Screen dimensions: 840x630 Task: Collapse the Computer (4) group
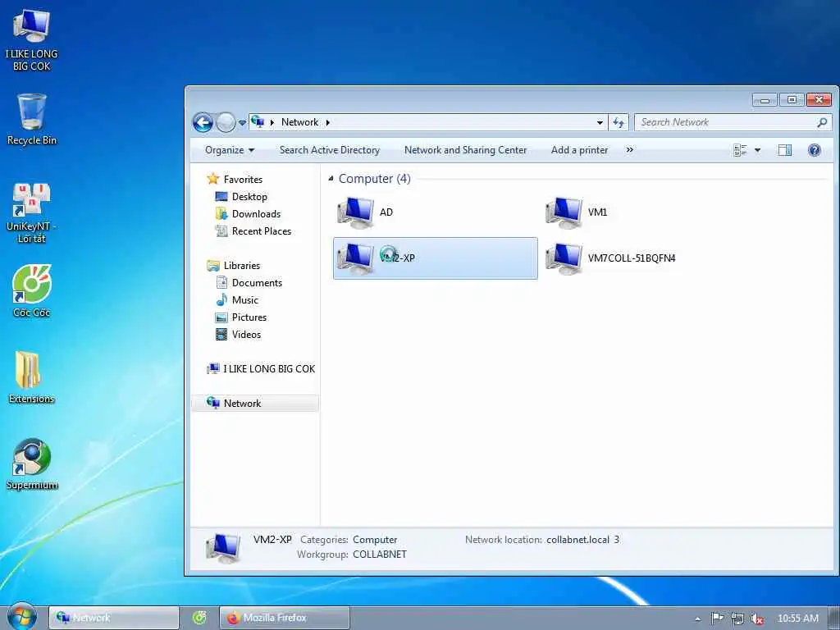(x=331, y=178)
